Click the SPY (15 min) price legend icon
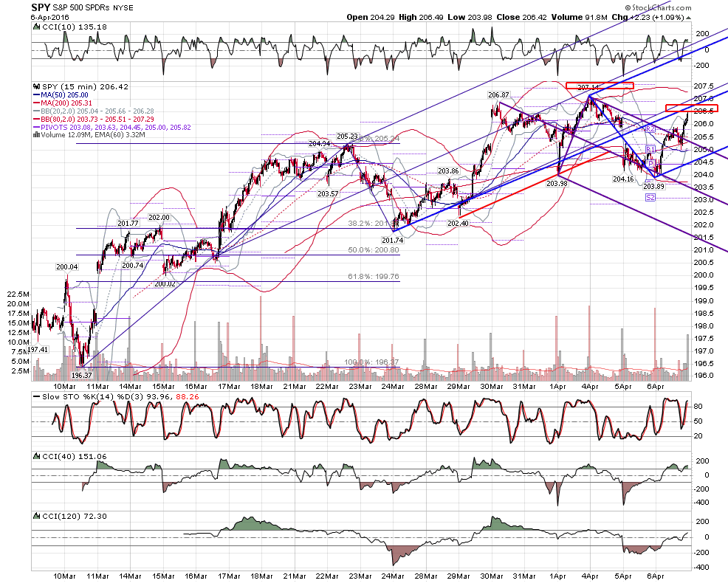Screen dimensions: 728x586 click(37, 87)
